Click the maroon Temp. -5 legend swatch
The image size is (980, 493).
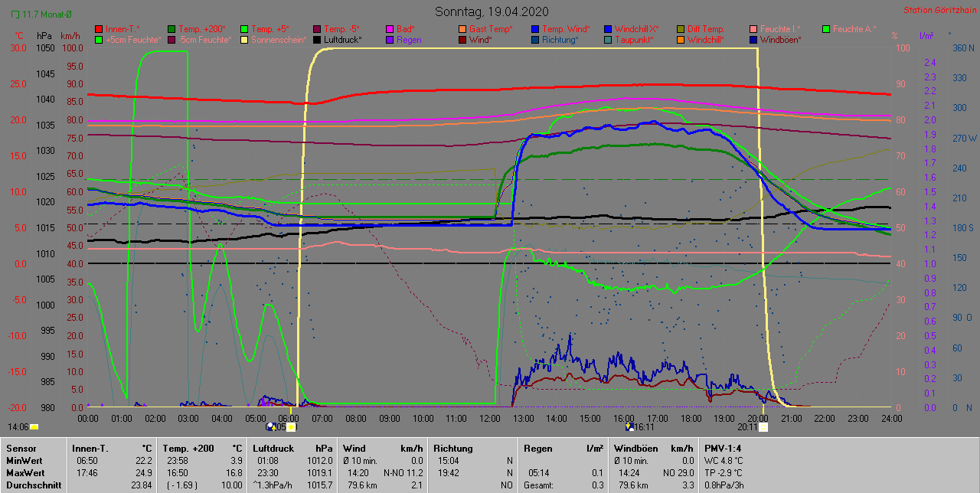(x=317, y=29)
